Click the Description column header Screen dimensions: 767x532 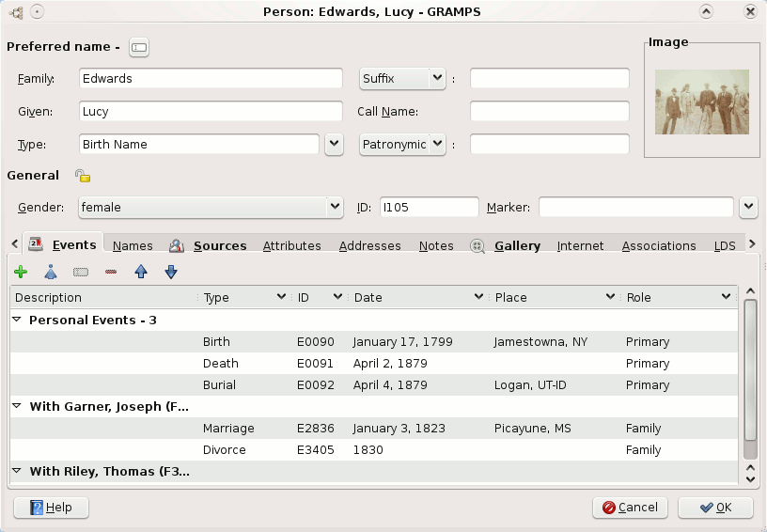[x=103, y=297]
